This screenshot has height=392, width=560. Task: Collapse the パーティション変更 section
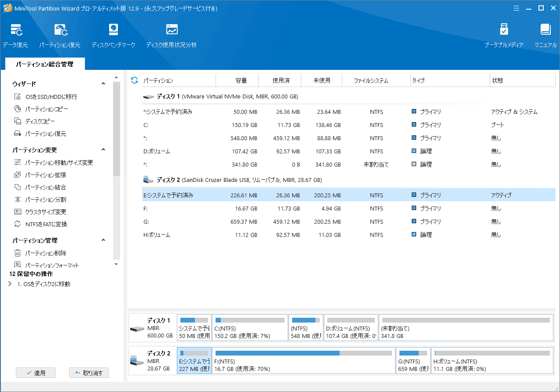(103, 150)
